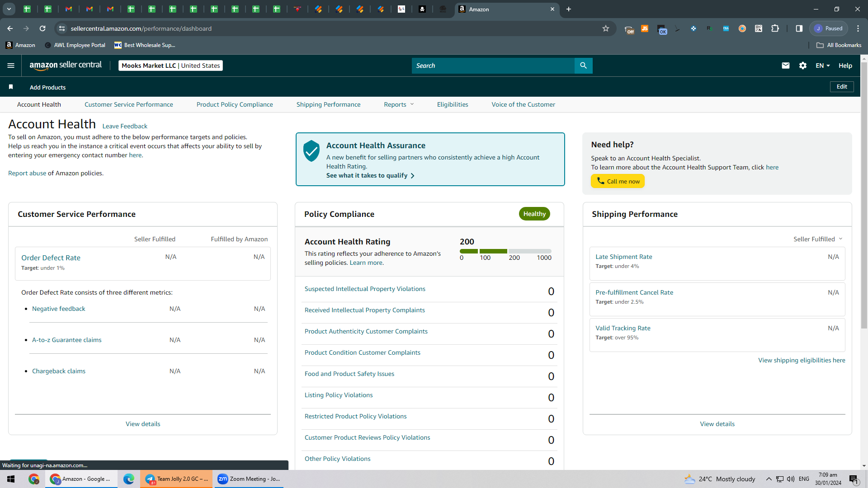The width and height of the screenshot is (868, 488).
Task: Open a new browser tab
Action: pyautogui.click(x=569, y=9)
